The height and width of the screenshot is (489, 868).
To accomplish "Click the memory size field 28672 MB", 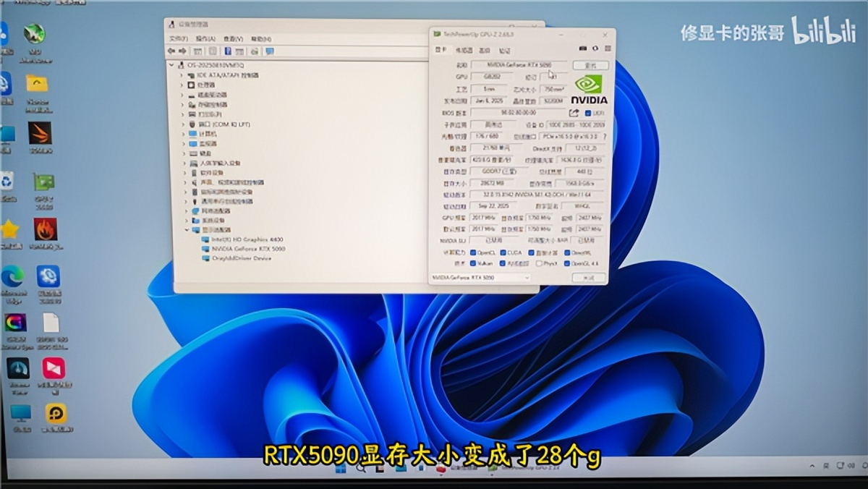I will point(491,184).
